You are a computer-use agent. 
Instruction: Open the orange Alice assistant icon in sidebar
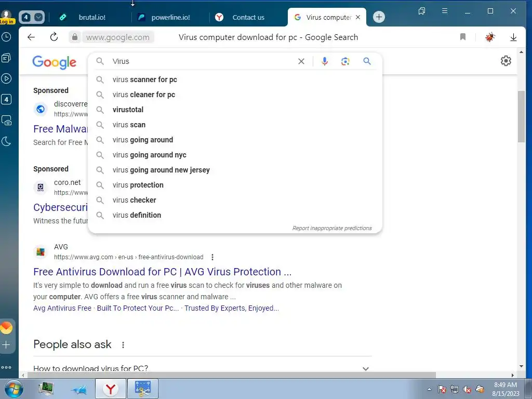click(6, 328)
